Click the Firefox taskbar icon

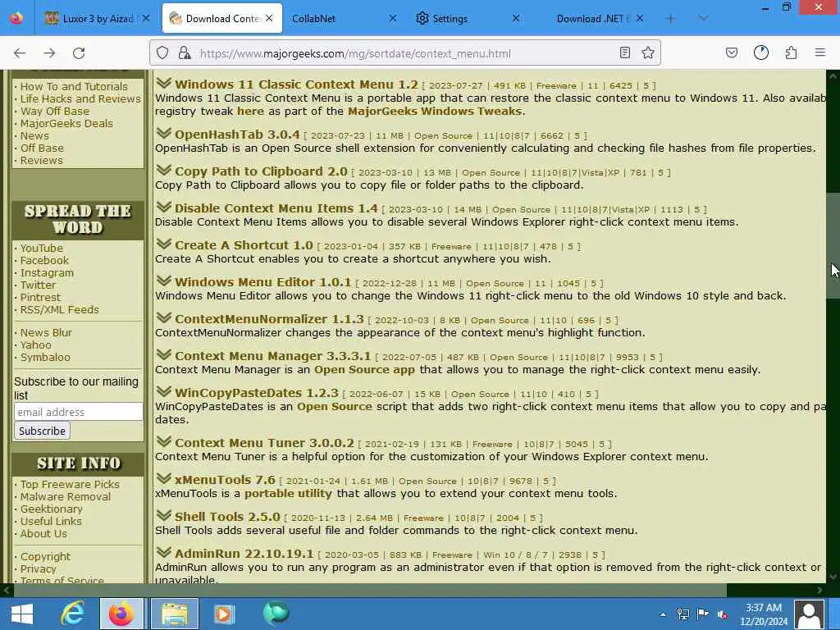[x=121, y=614]
